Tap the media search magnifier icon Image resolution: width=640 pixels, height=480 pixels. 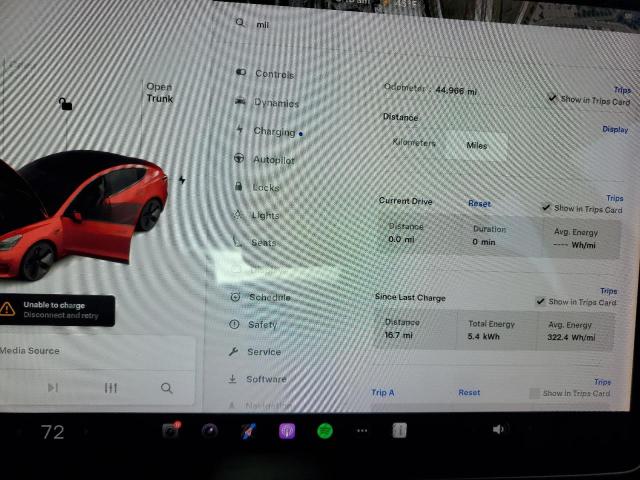(x=167, y=388)
